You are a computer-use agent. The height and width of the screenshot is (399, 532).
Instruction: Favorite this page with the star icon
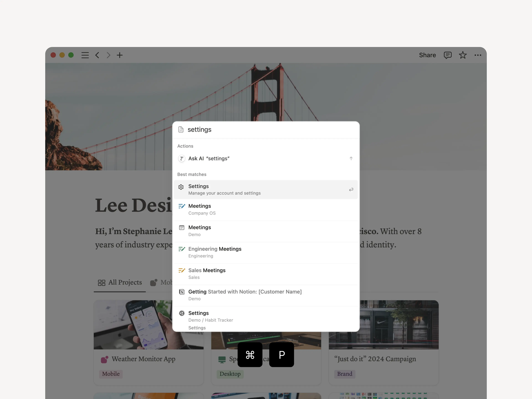[462, 55]
